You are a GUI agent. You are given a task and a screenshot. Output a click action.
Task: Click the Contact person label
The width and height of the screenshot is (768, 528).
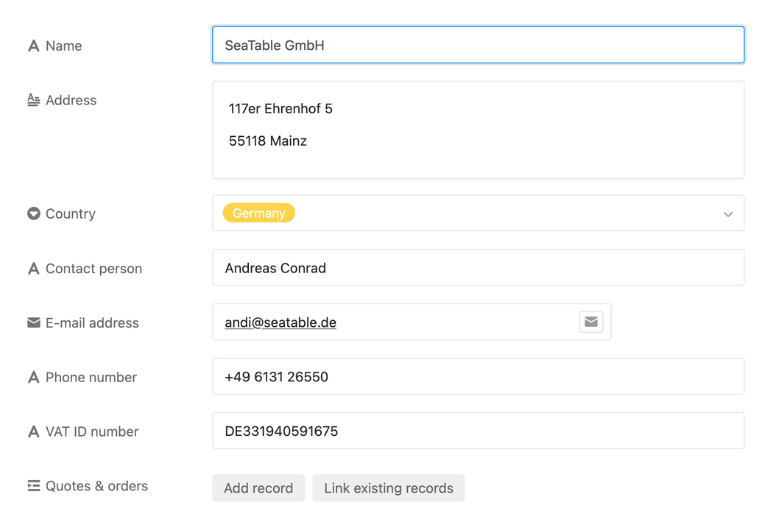pos(94,268)
